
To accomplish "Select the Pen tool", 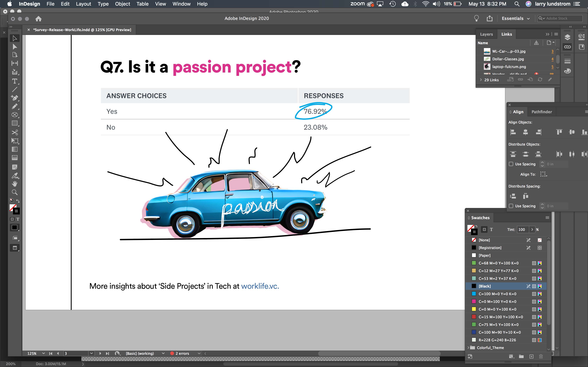I will [x=15, y=98].
